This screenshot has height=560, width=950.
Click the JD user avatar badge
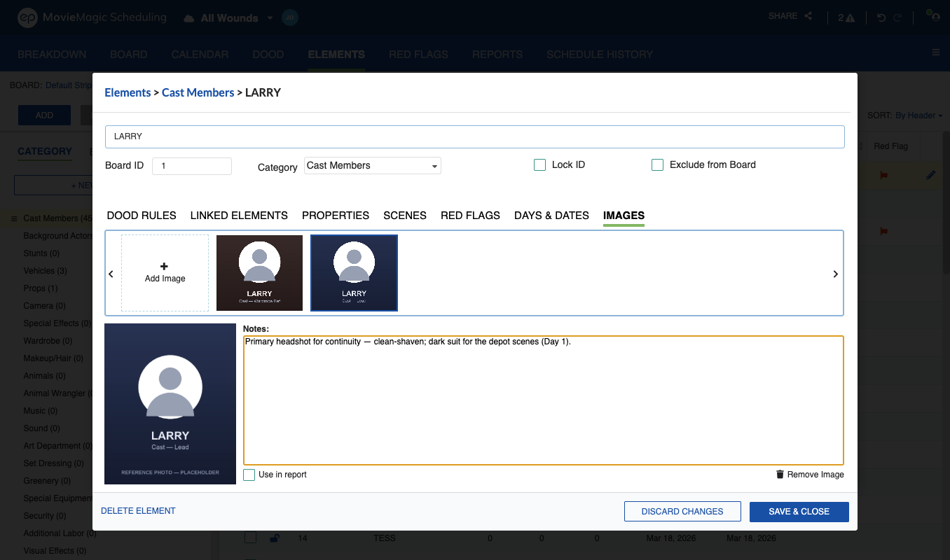click(x=290, y=18)
